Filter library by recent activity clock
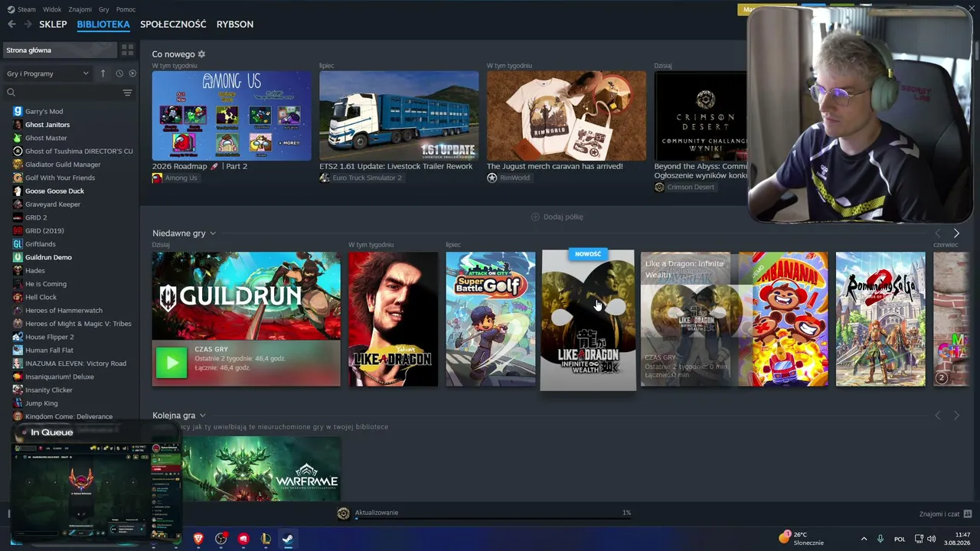This screenshot has width=980, height=551. (119, 73)
